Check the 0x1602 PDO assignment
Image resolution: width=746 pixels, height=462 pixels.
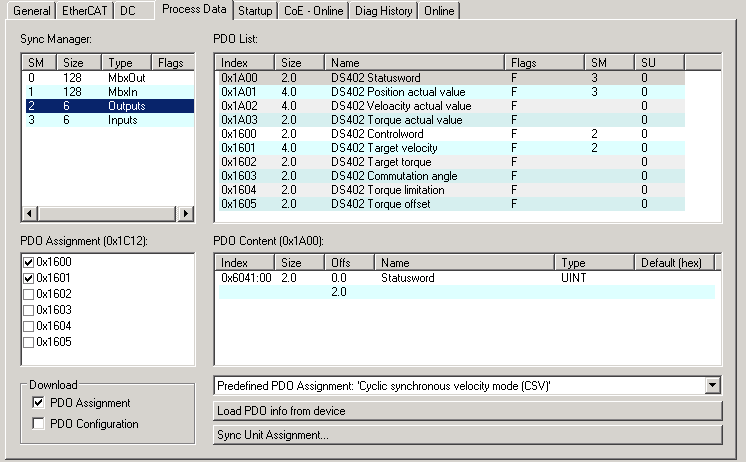[29, 294]
